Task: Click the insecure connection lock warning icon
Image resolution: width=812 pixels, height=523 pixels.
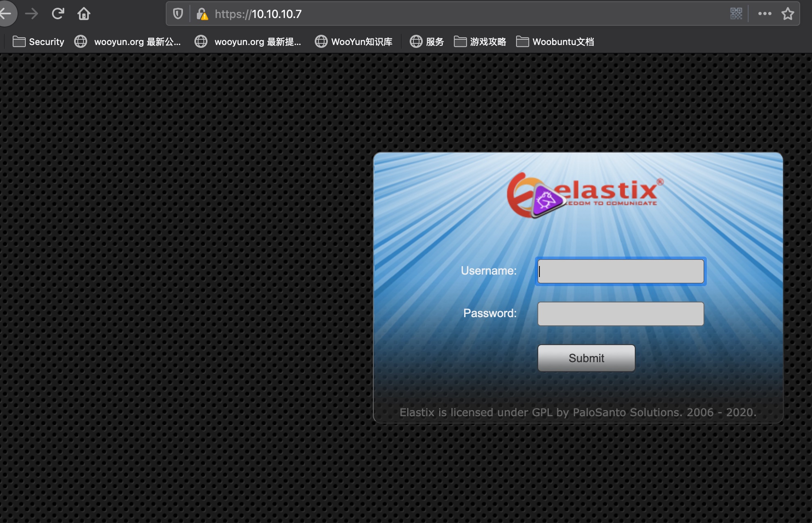Action: (202, 14)
